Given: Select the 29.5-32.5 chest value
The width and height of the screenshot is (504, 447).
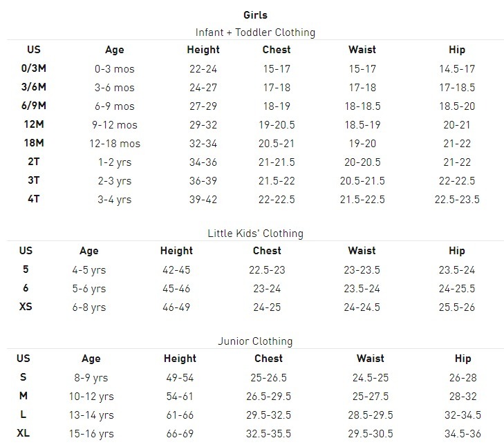Looking at the screenshot, I should click(268, 415).
